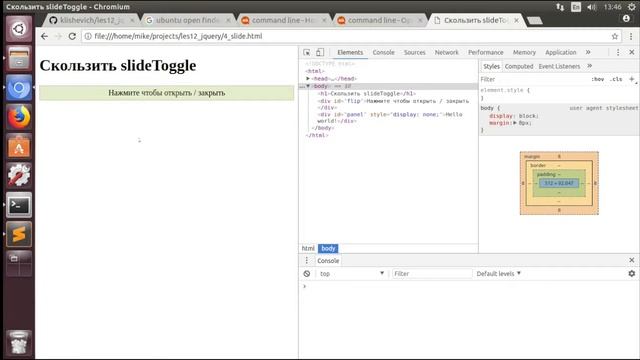Viewport: 640px width, 360px height.
Task: Expand the head element node
Action: pos(308,78)
